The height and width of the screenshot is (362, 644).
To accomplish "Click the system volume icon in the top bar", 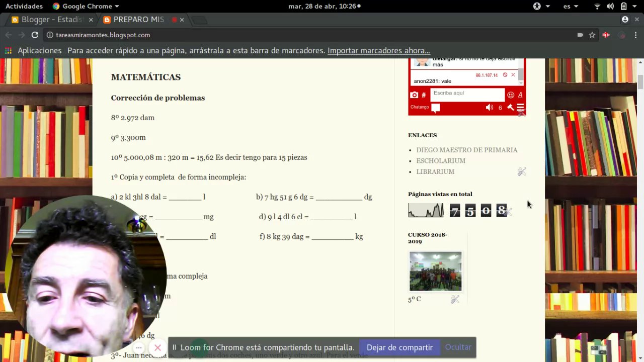I will (610, 6).
